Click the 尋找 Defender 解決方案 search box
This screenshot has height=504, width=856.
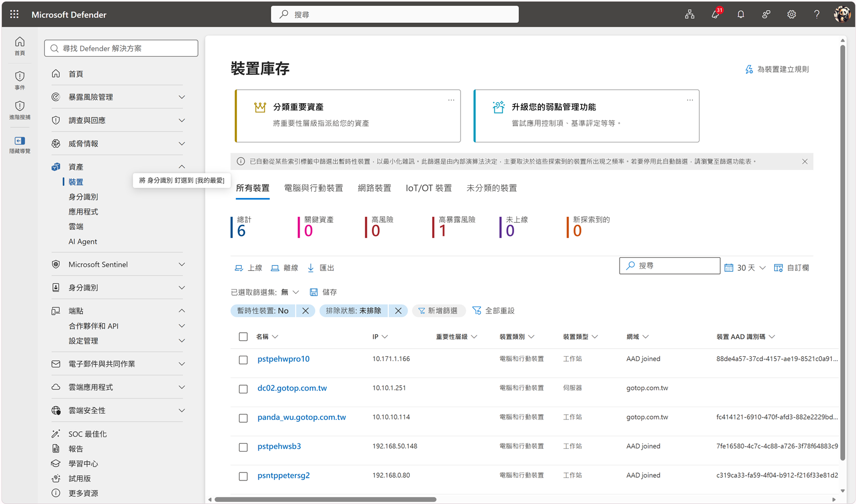(121, 48)
